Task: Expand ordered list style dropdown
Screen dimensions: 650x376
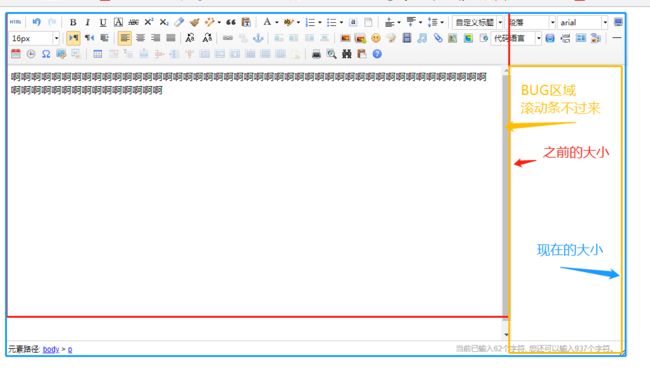Action: (320, 22)
